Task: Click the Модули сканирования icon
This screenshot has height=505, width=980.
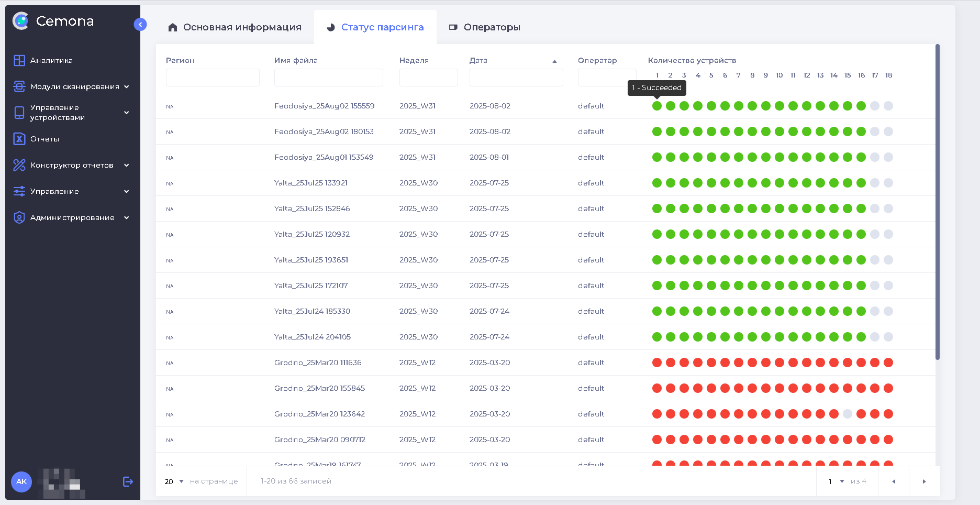Action: [19, 86]
